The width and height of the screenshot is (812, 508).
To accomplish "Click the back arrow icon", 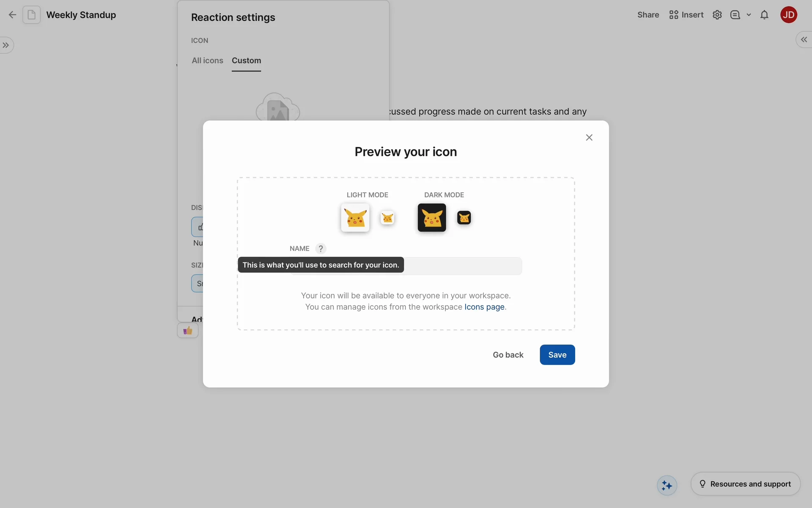I will coord(12,15).
